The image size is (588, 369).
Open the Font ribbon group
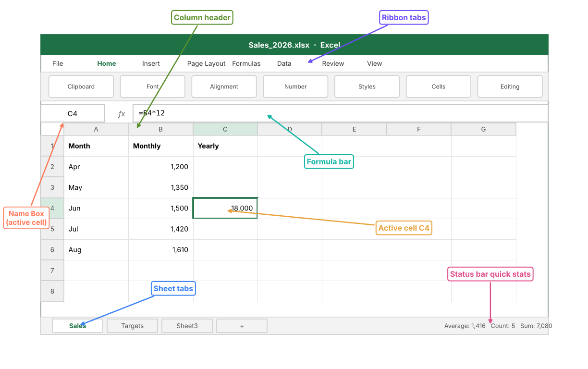(x=153, y=86)
